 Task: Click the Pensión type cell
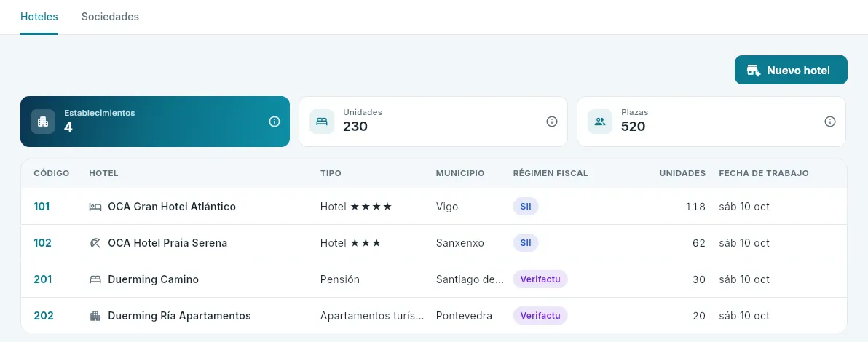coord(340,279)
